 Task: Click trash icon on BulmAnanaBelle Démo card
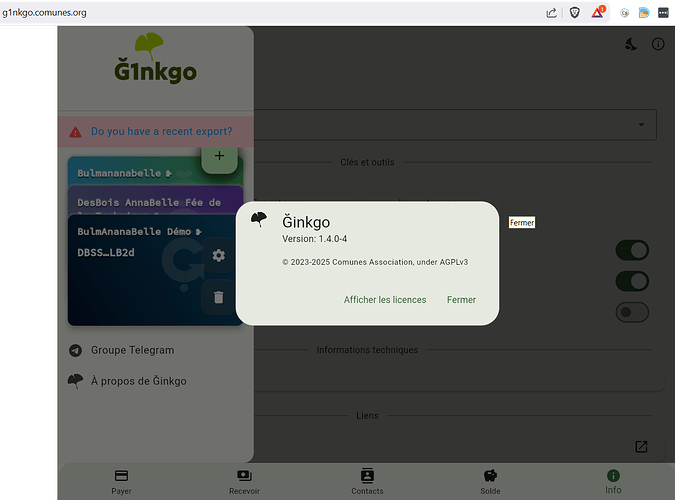[x=219, y=297]
